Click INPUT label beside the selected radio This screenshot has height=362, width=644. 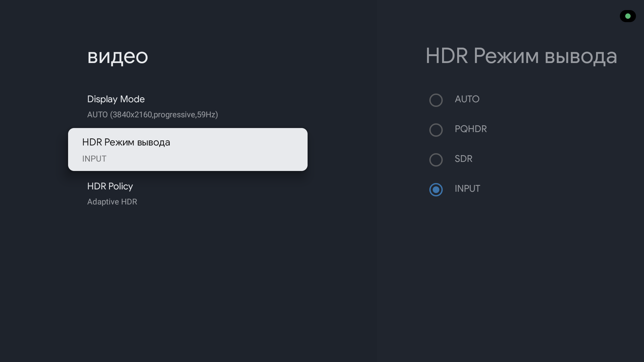[467, 189]
